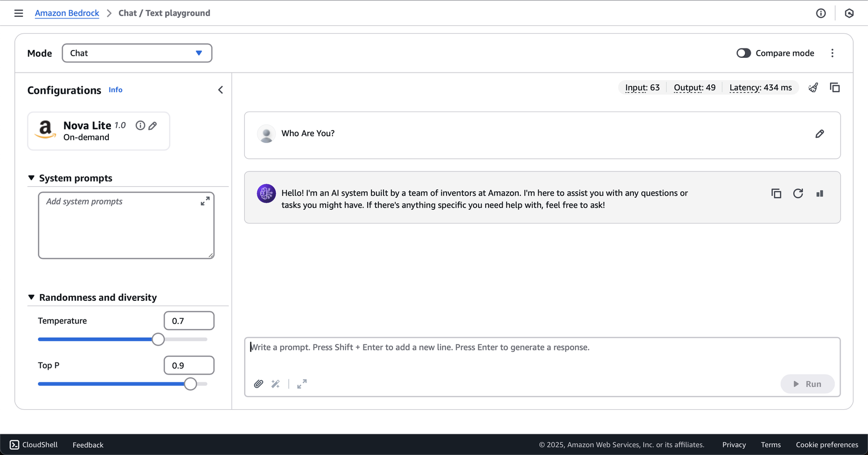Click the hexagon icon in the top-right header
Image resolution: width=868 pixels, height=455 pixels.
pos(849,13)
